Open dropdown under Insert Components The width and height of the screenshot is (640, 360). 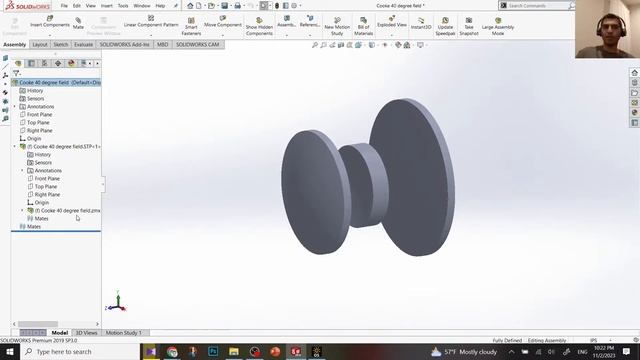tap(50, 35)
